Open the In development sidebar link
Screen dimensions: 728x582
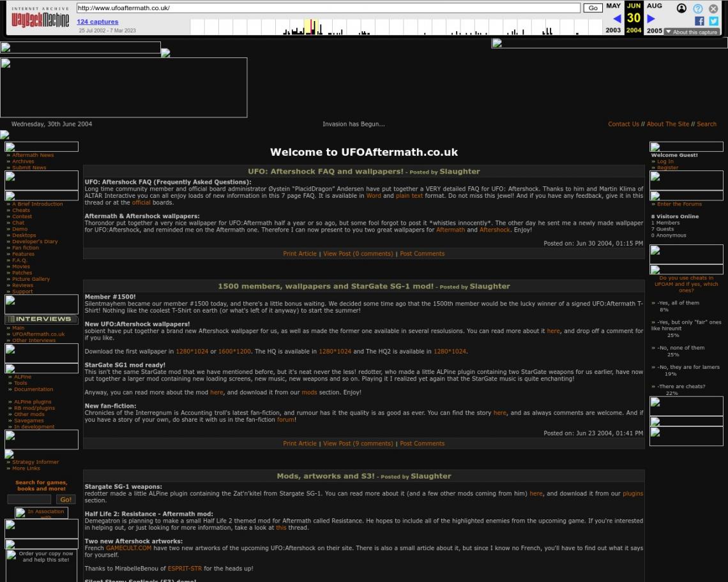click(34, 426)
